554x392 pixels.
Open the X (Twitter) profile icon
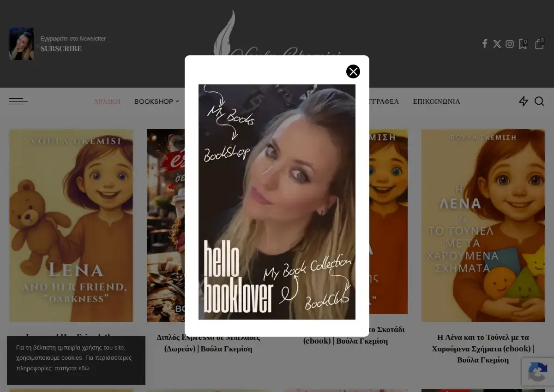click(497, 44)
